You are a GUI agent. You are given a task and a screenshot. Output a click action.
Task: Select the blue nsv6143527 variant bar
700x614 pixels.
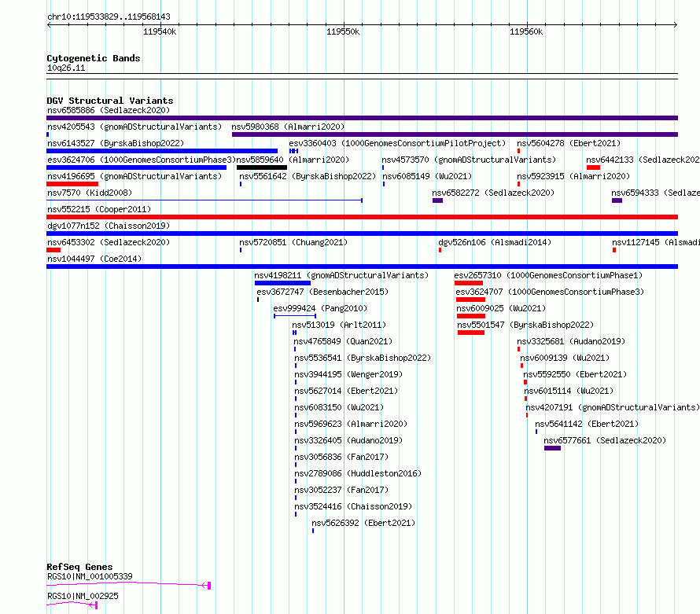(x=162, y=151)
